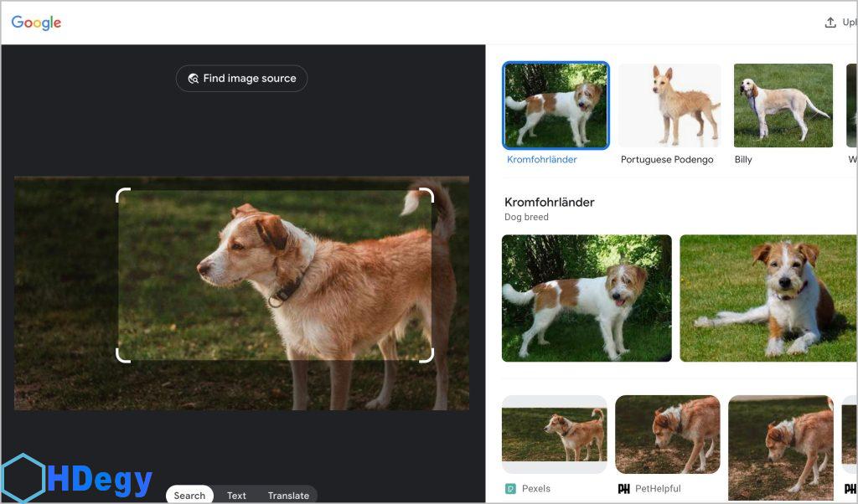Click the bottom-left crop corner handle

[122, 356]
